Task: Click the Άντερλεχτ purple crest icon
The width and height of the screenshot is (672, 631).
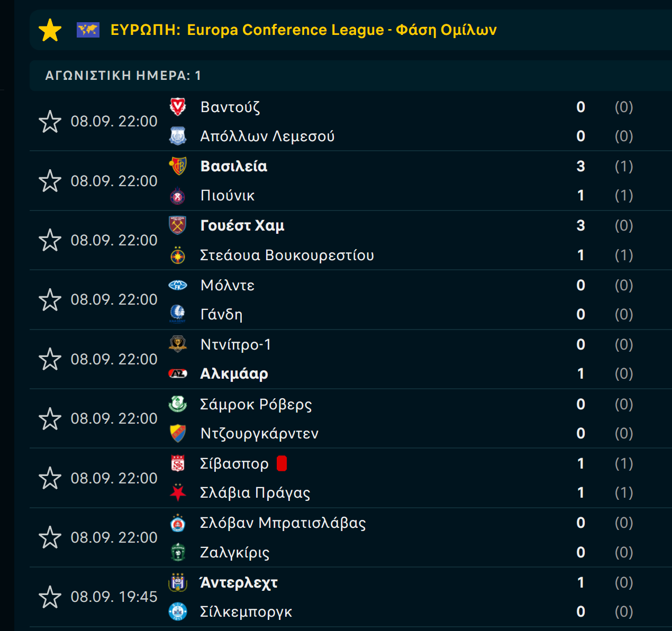Action: 178,582
